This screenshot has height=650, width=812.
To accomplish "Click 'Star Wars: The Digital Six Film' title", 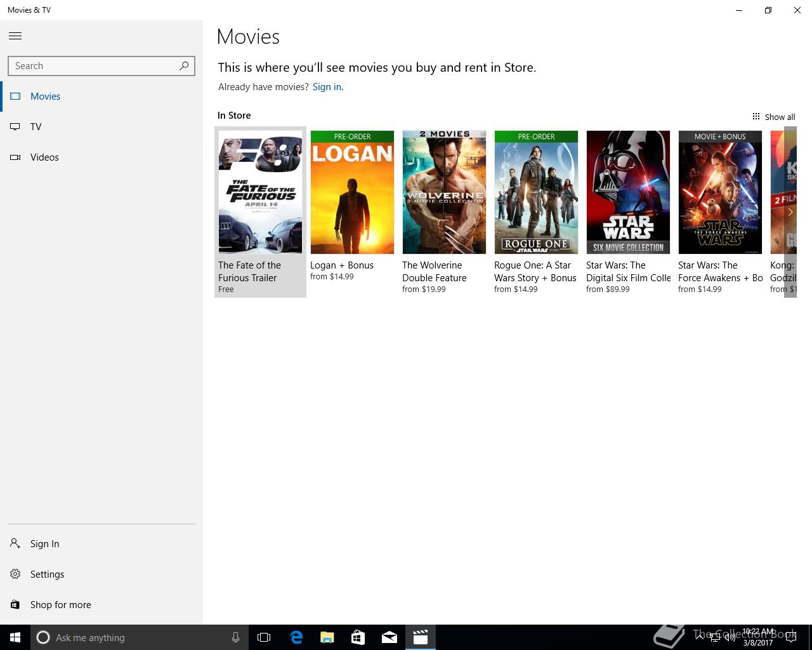I will tap(629, 272).
